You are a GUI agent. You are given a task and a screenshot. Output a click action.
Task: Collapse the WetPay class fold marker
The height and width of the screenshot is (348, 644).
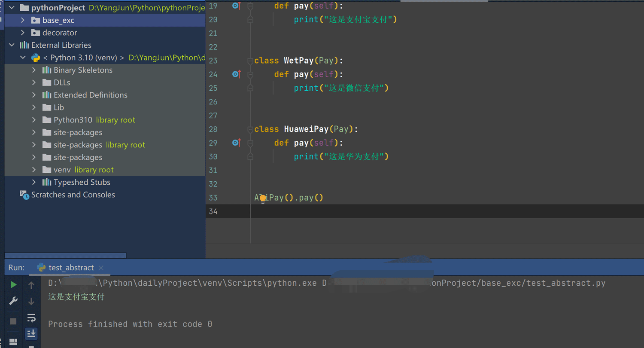pyautogui.click(x=250, y=61)
